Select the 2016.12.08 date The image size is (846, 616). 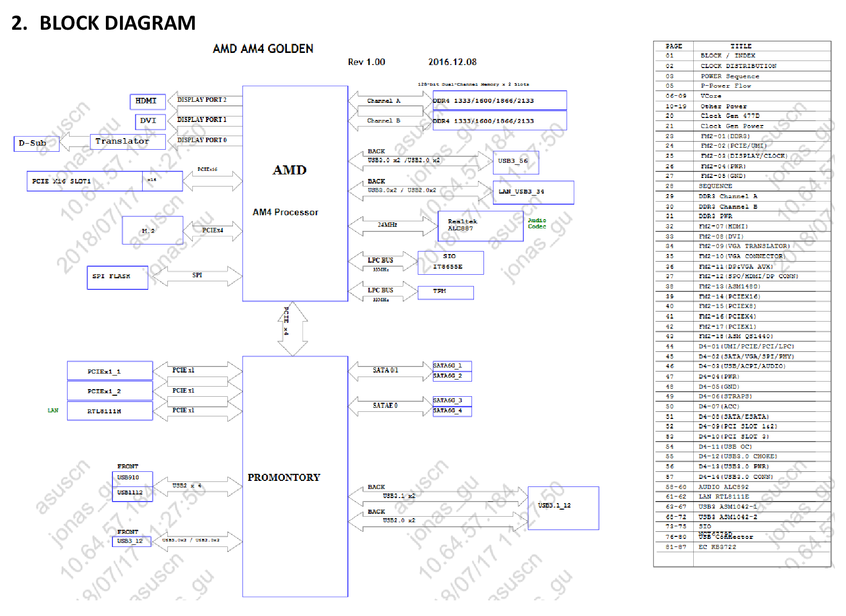[x=452, y=62]
